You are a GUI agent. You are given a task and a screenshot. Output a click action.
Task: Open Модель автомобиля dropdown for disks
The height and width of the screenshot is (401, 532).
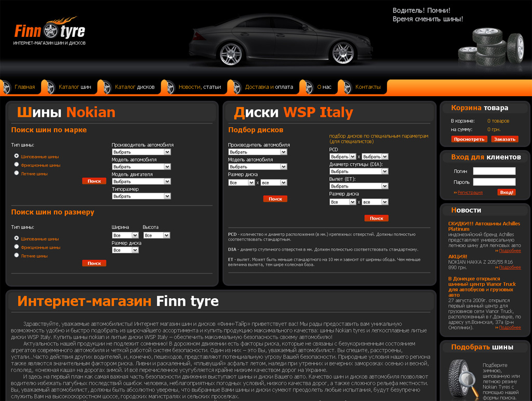[x=258, y=167]
